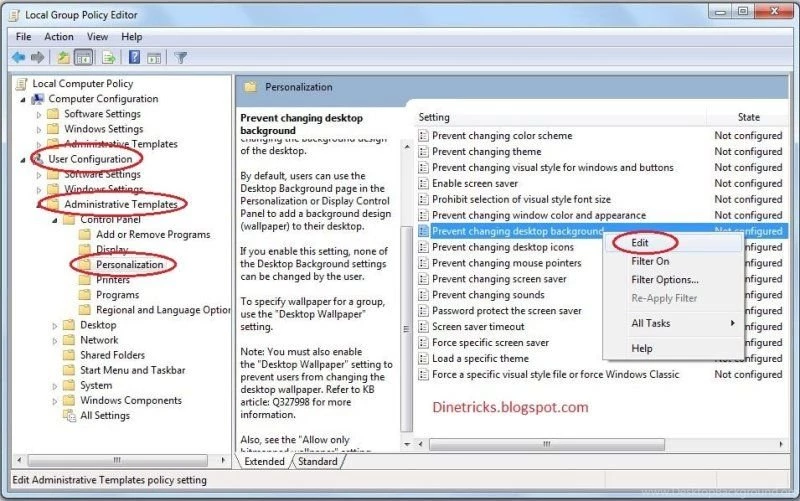Image resolution: width=800 pixels, height=501 pixels.
Task: Click the policy icon beside Password protect the screen saver
Action: point(423,311)
